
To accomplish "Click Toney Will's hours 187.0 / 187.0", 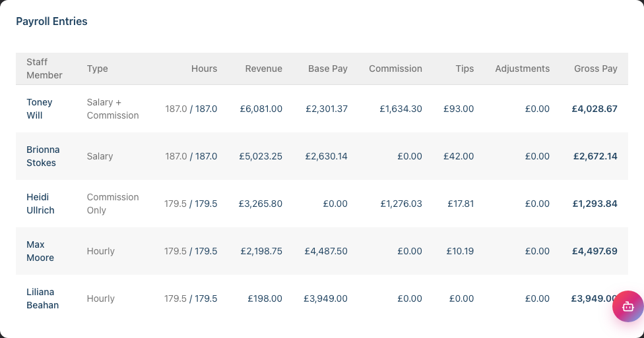I will click(191, 109).
